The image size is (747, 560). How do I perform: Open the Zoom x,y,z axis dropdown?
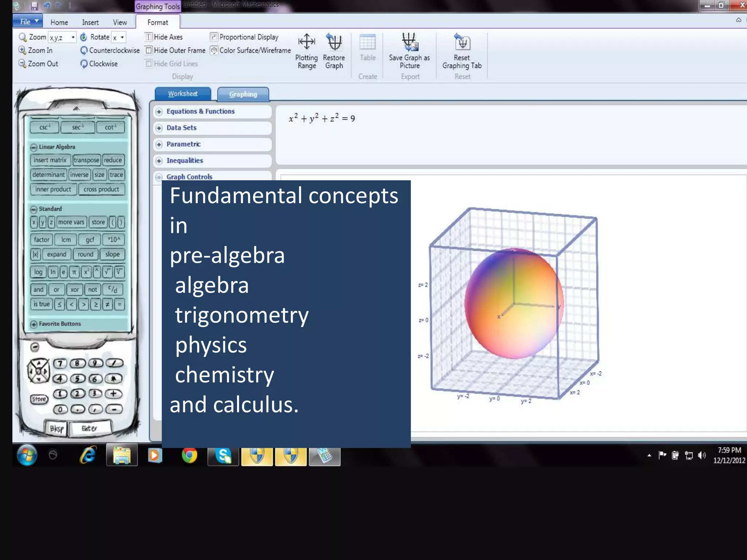[73, 37]
